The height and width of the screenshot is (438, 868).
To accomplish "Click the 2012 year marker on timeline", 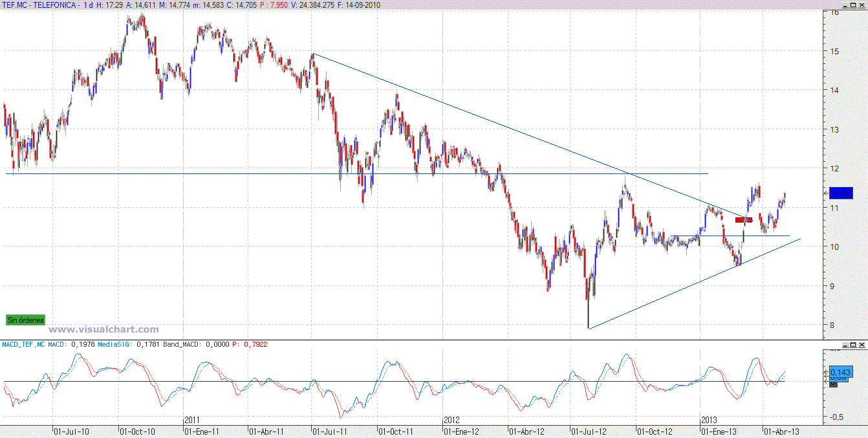I will (451, 419).
